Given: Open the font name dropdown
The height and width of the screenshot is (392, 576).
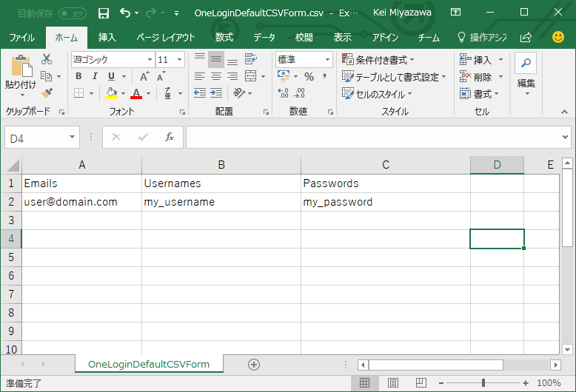Looking at the screenshot, I should tap(150, 59).
